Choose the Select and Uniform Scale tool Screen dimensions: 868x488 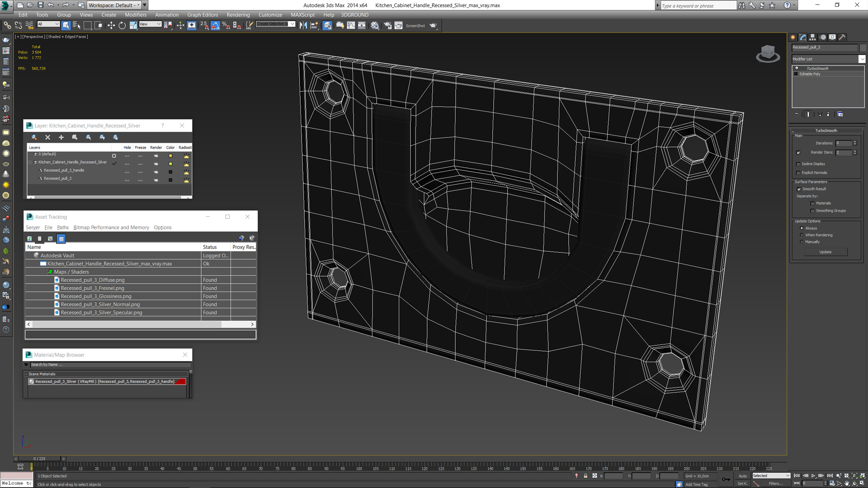point(133,25)
